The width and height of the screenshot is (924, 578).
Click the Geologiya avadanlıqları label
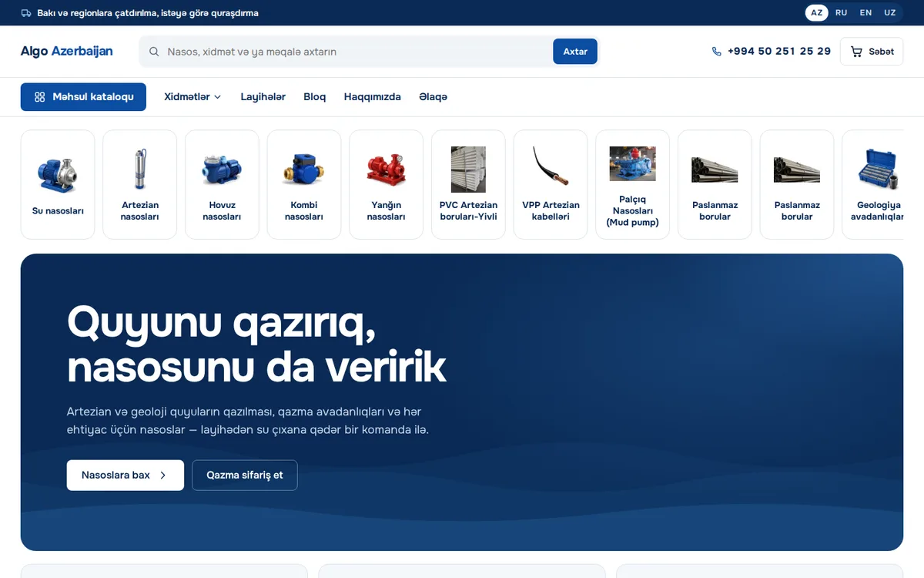877,211
